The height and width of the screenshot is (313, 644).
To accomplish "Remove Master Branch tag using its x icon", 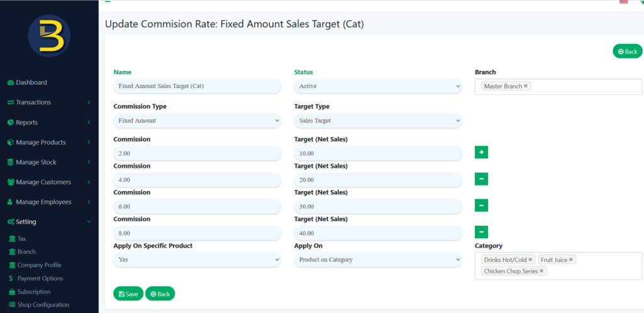I will pos(526,86).
